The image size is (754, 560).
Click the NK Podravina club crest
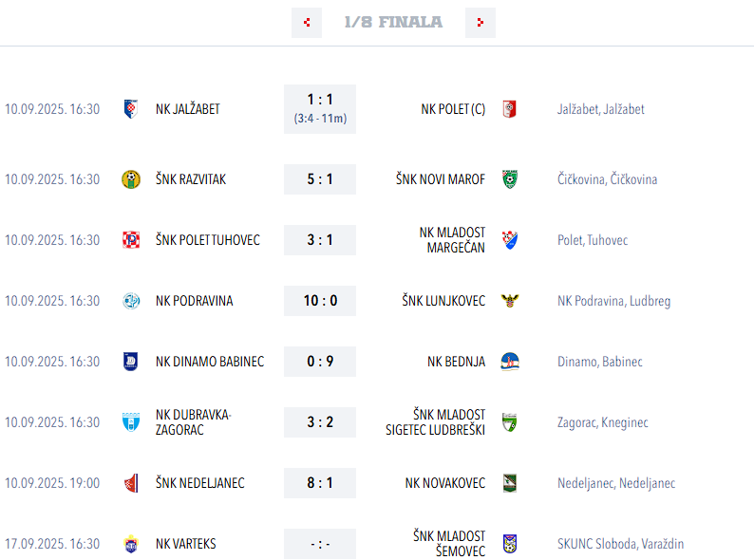pyautogui.click(x=131, y=301)
